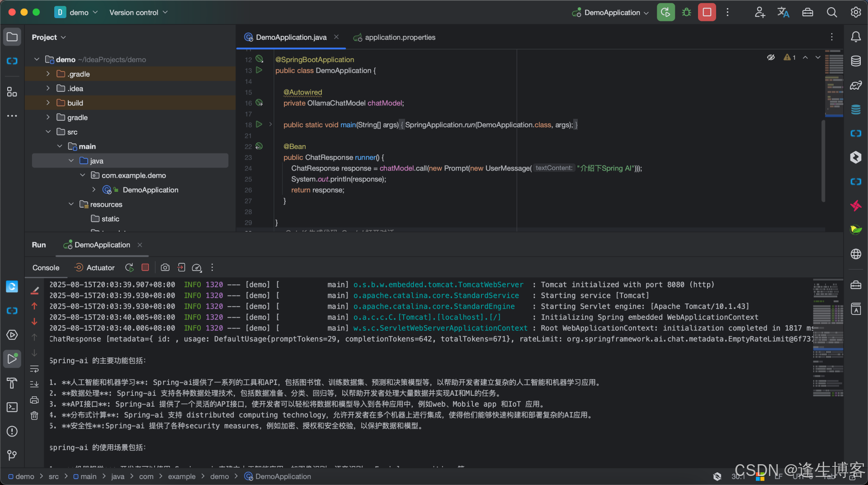Open the More Actions menu next to Stop
The height and width of the screenshot is (485, 868).
[727, 12]
